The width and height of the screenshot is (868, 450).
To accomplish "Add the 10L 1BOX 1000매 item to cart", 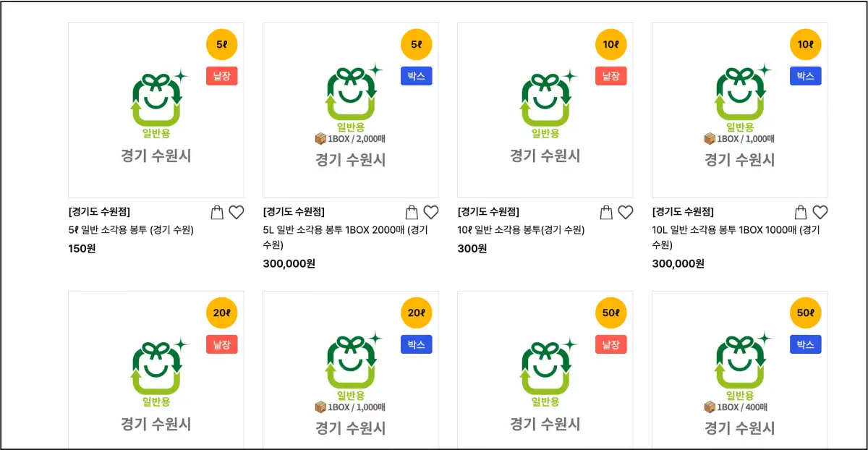I will 800,212.
